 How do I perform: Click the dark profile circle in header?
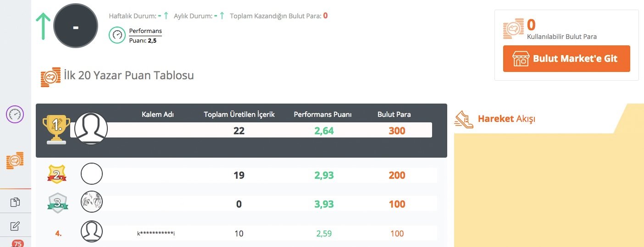[x=76, y=26]
